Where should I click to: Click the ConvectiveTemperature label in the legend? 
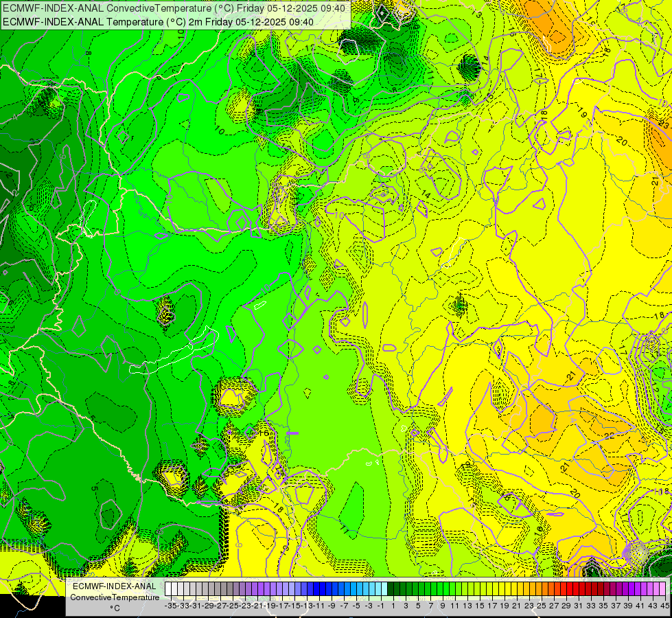[115, 597]
